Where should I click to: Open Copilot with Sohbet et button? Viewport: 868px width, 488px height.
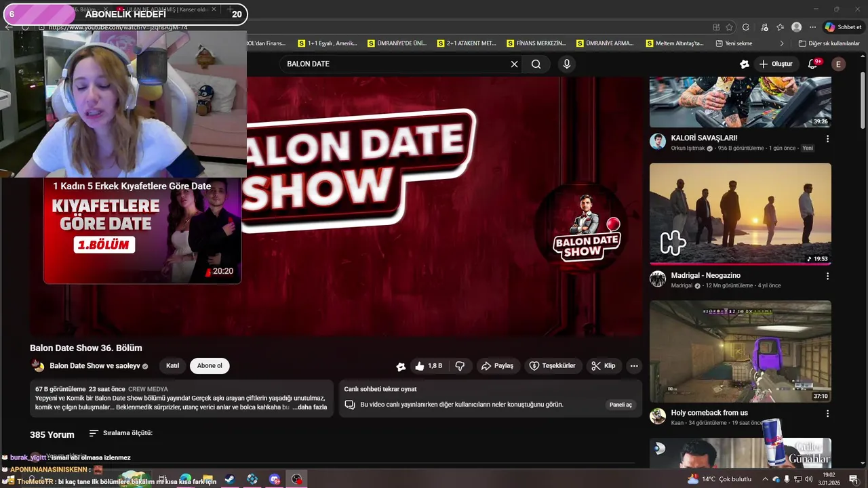click(843, 27)
